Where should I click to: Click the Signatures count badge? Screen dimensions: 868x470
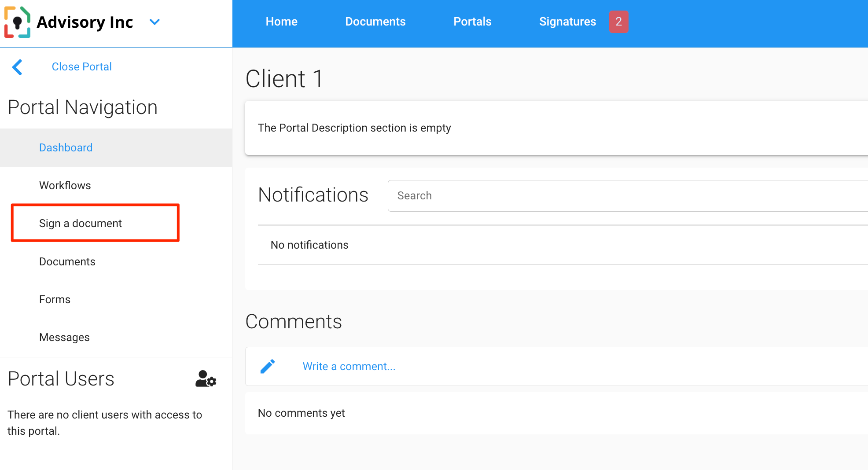pyautogui.click(x=618, y=22)
